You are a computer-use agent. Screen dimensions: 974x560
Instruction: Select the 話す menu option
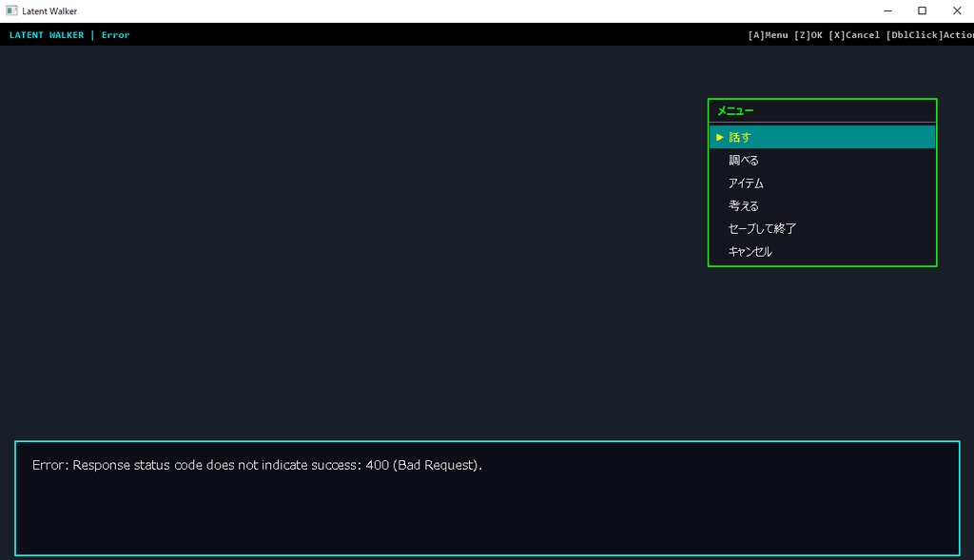coord(822,137)
